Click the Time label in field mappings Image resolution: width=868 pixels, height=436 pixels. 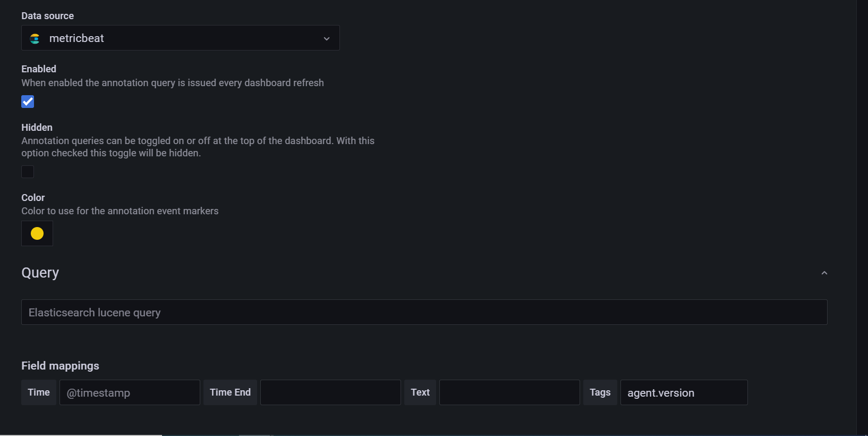(x=38, y=392)
